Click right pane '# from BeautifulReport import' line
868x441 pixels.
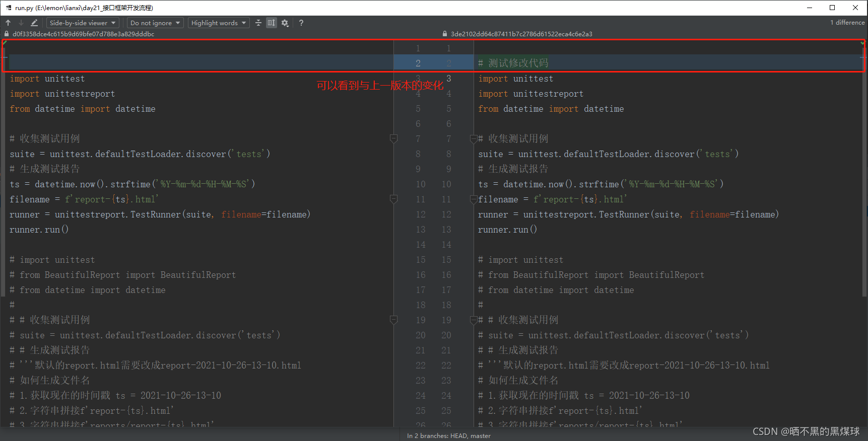tap(591, 275)
